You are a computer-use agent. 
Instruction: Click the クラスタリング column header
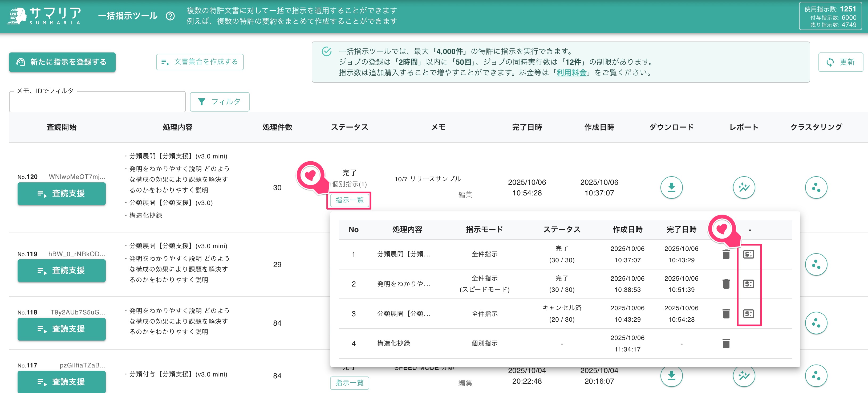816,127
